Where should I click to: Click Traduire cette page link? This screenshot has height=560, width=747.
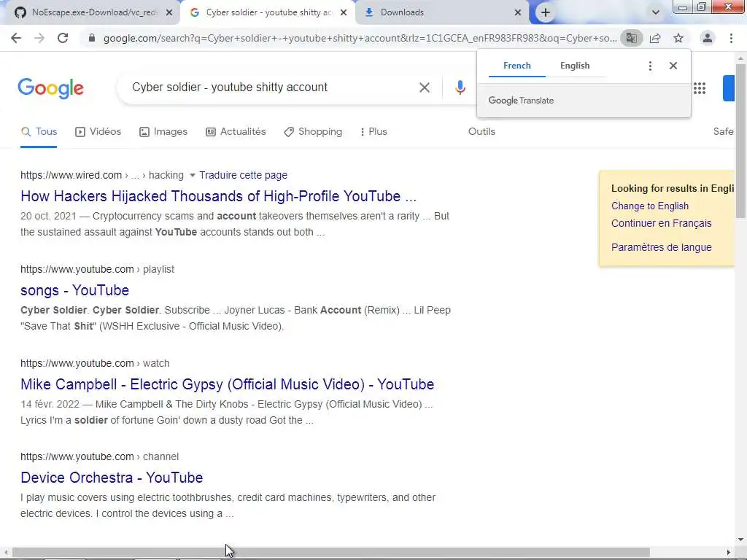(243, 175)
